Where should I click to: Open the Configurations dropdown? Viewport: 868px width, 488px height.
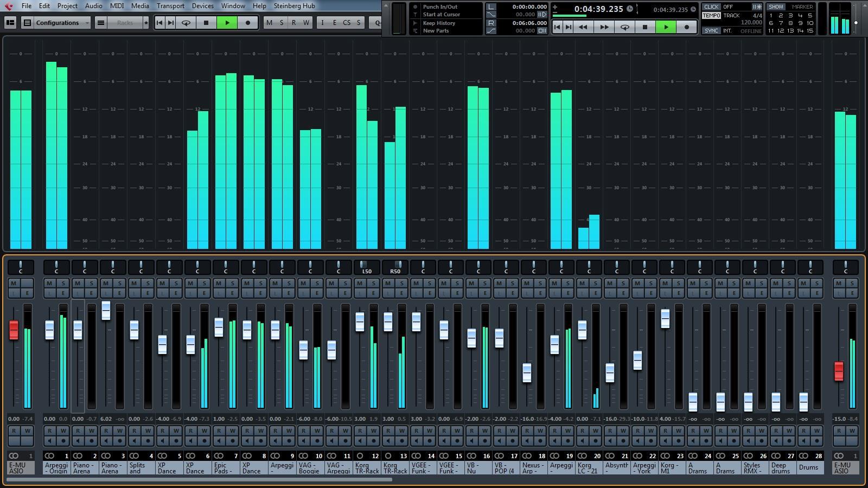(62, 23)
